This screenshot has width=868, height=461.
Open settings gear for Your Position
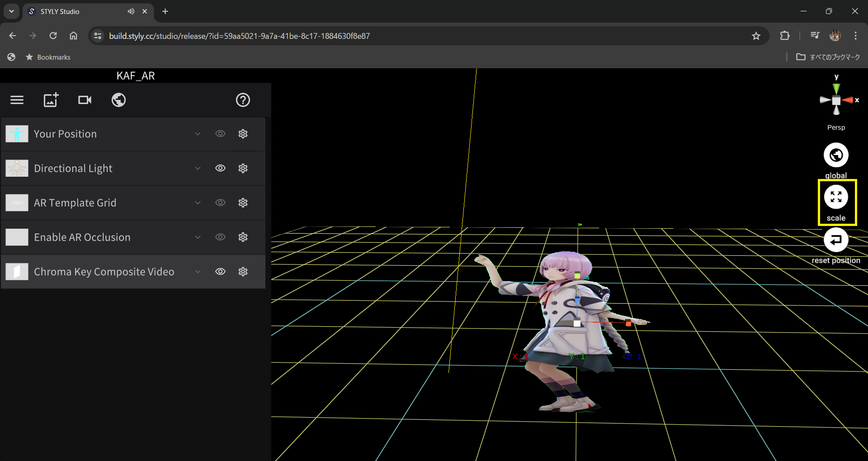pyautogui.click(x=243, y=134)
